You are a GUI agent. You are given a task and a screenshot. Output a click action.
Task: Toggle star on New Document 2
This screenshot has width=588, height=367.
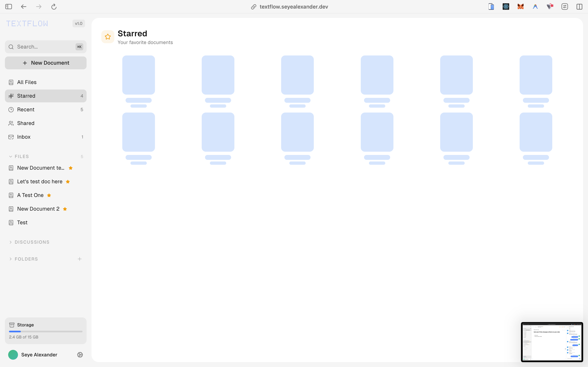65,209
